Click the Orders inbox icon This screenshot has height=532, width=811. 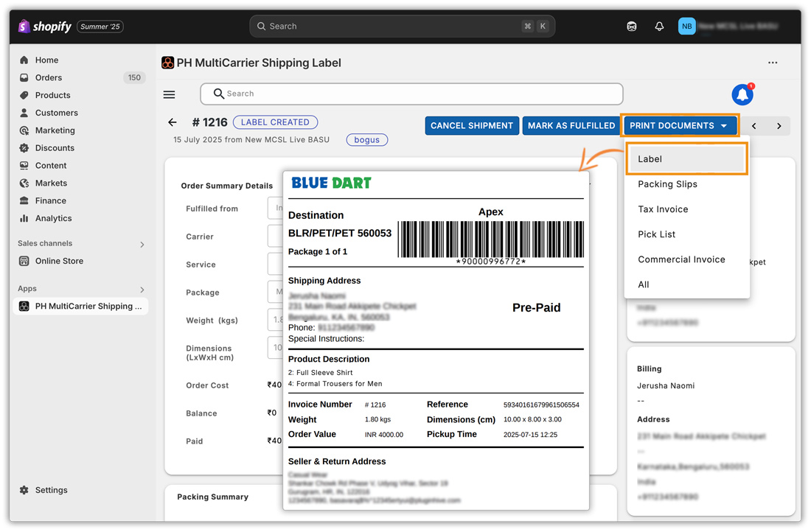tap(24, 77)
